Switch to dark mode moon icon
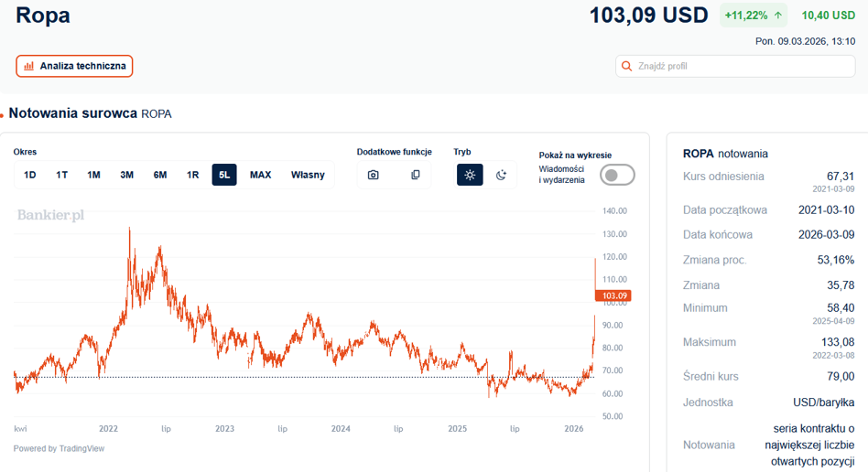The width and height of the screenshot is (868, 472). click(x=501, y=175)
